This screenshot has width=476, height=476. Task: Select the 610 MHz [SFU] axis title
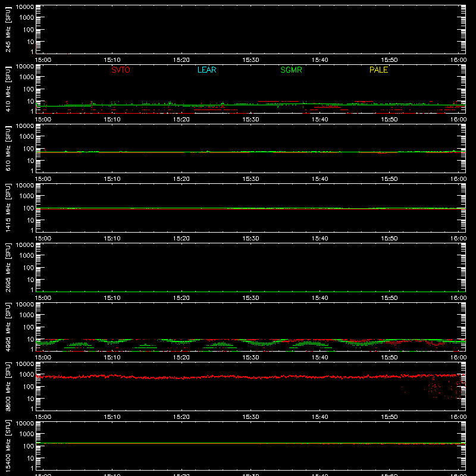[x=8, y=149]
